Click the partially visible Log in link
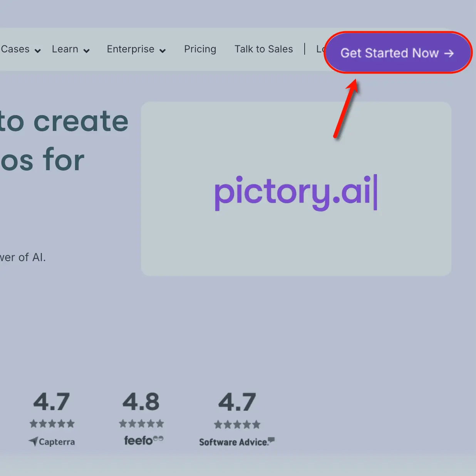The width and height of the screenshot is (476, 476). pyautogui.click(x=320, y=49)
